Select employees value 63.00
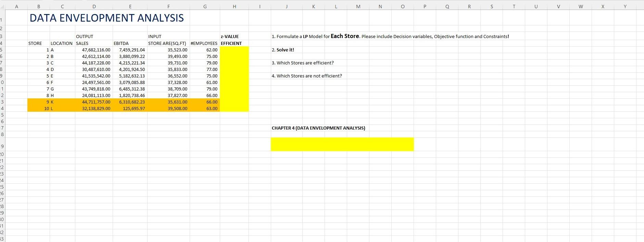The width and height of the screenshot is (644, 242). coord(212,108)
